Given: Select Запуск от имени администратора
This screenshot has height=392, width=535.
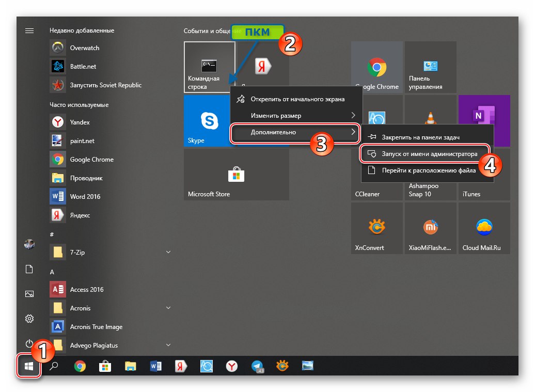Looking at the screenshot, I should [424, 154].
